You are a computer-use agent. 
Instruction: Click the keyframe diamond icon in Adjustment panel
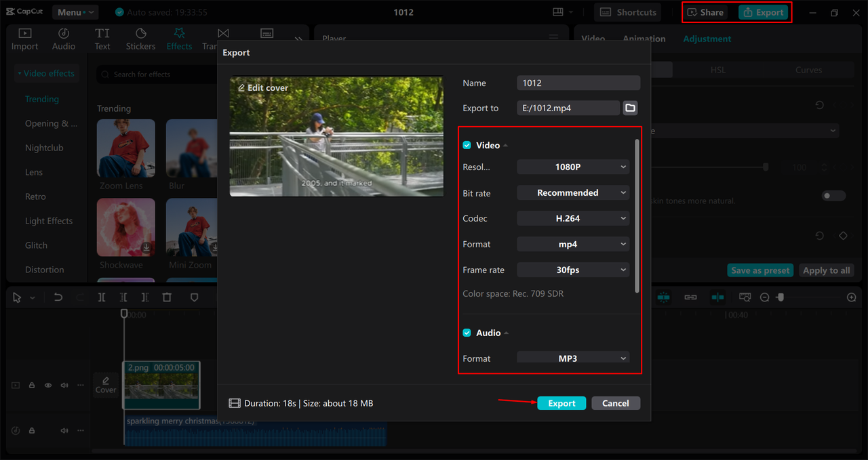(843, 236)
